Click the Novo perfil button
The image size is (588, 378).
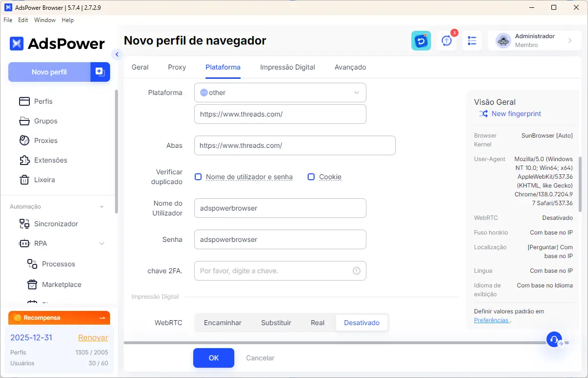click(49, 72)
